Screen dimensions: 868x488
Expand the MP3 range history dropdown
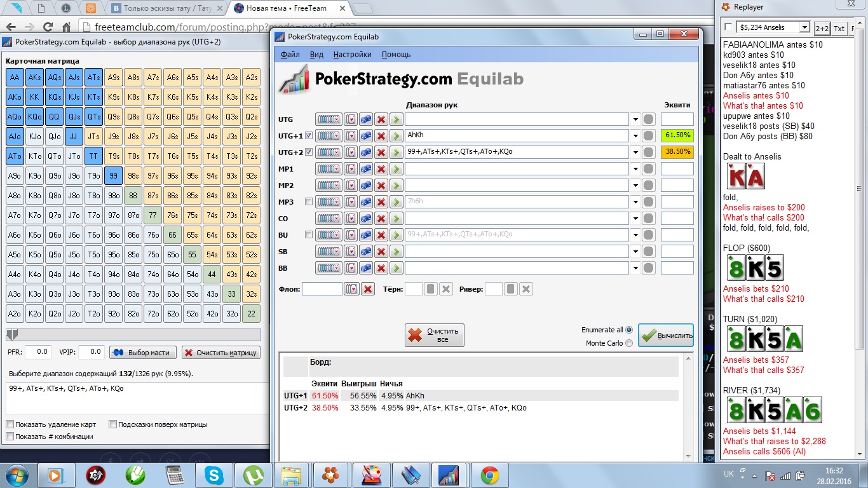635,202
